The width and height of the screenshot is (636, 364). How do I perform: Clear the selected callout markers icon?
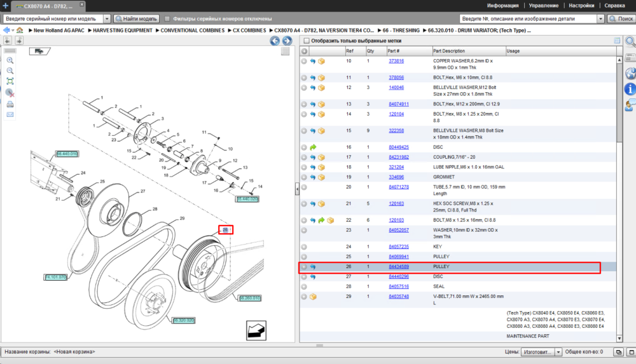pyautogui.click(x=10, y=93)
